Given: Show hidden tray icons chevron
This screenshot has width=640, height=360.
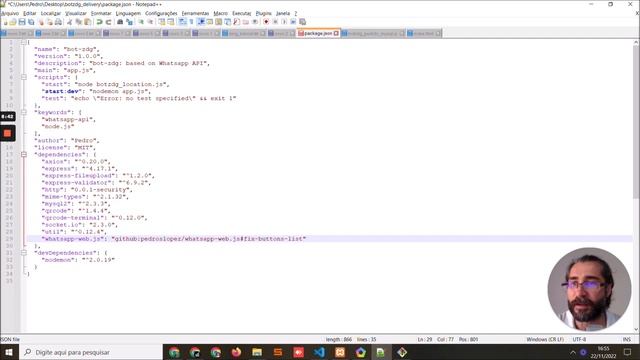Looking at the screenshot, I should point(573,352).
